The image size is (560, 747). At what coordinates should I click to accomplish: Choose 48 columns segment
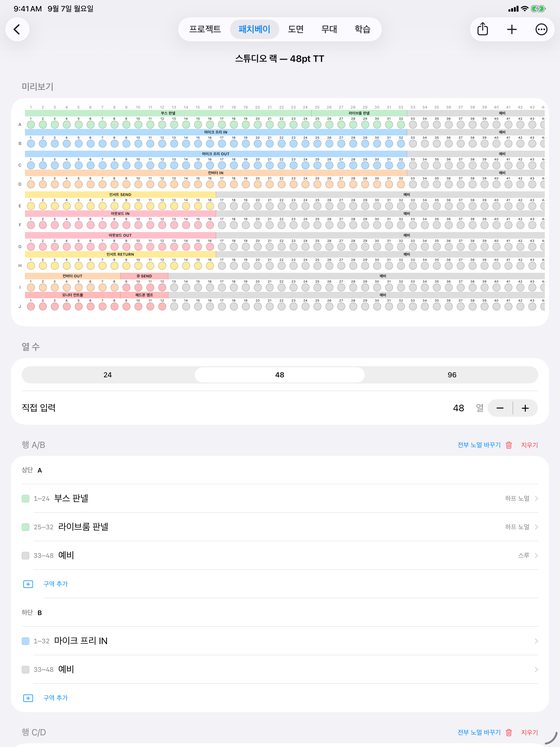pos(280,375)
